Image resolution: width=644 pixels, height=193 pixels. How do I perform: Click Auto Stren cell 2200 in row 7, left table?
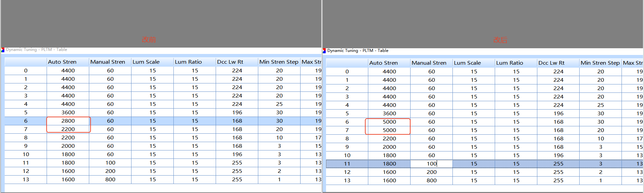click(x=68, y=129)
